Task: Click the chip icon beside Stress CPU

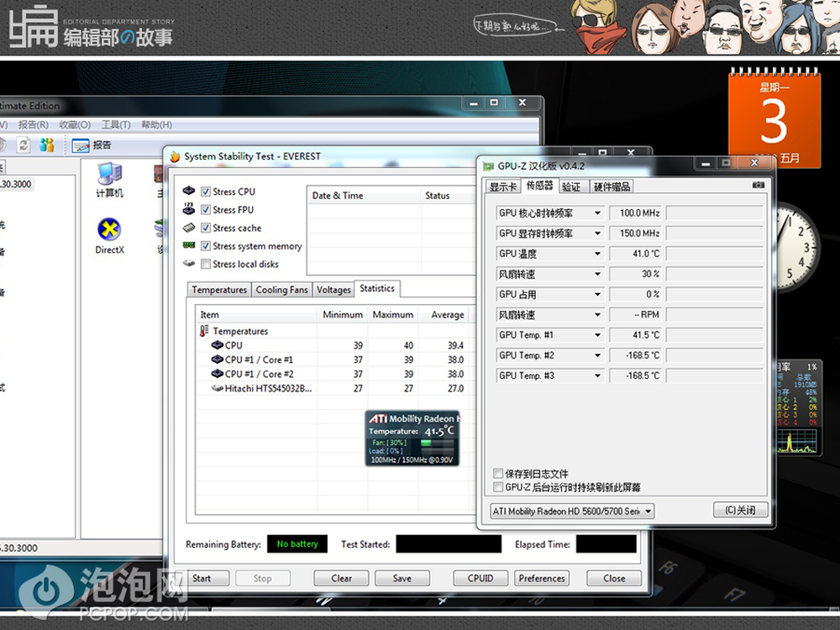Action: [188, 191]
